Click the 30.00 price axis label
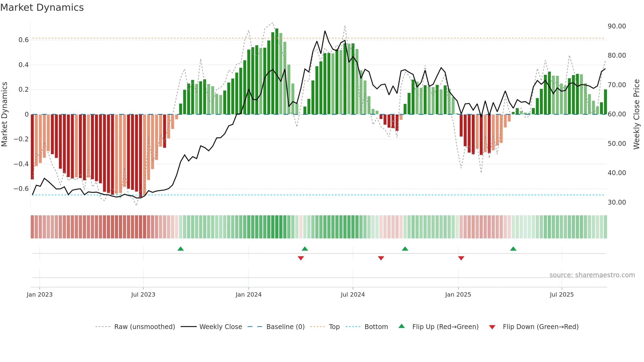The height and width of the screenshot is (362, 644). [617, 202]
